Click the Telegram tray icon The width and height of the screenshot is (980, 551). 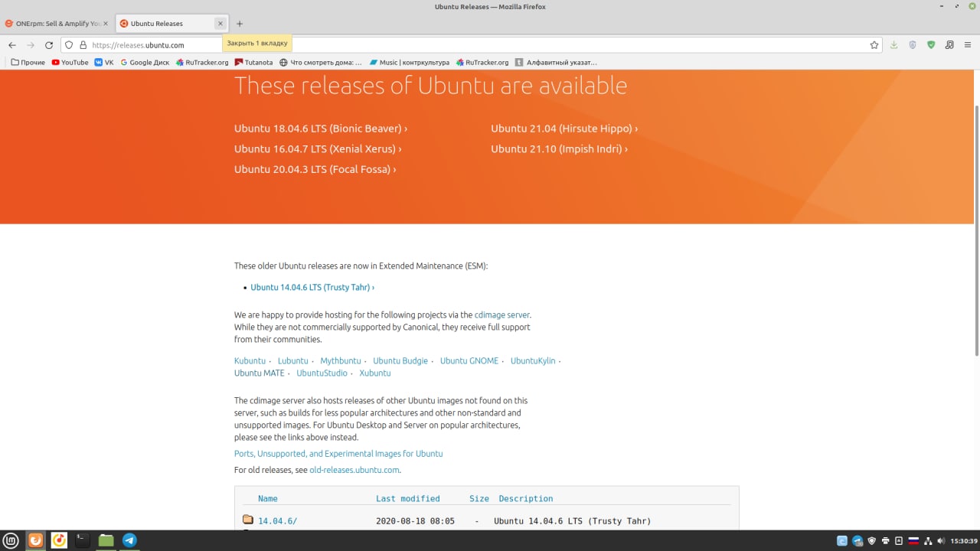(857, 541)
